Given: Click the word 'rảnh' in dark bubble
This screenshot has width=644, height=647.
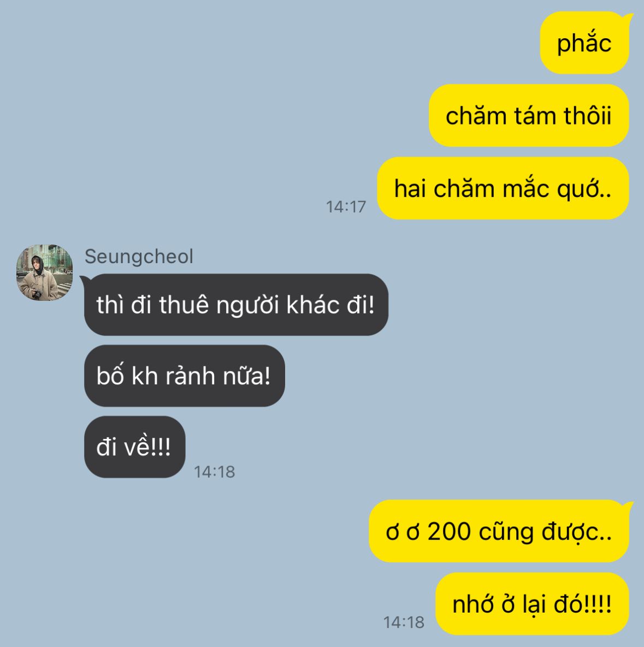Looking at the screenshot, I should click(190, 376).
